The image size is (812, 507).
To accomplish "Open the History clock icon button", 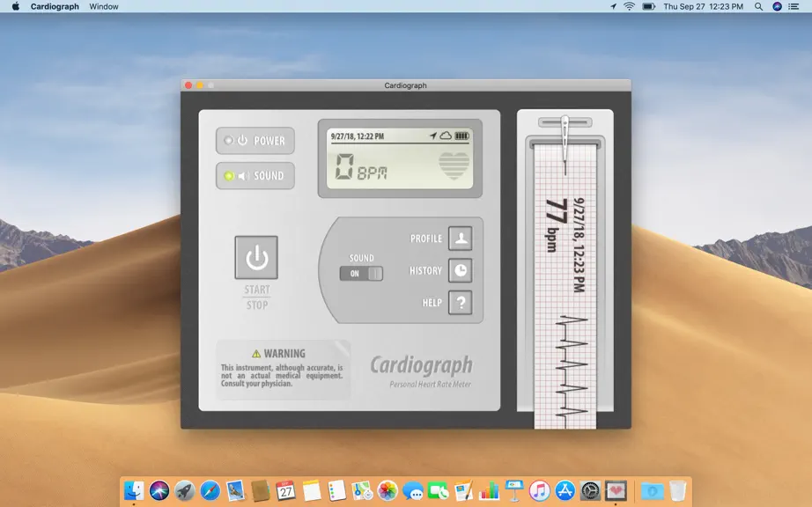I will pos(461,270).
